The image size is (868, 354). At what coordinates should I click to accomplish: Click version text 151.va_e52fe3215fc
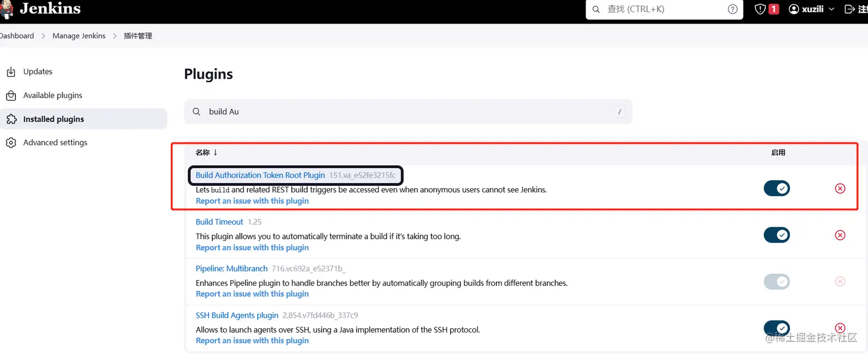point(362,175)
